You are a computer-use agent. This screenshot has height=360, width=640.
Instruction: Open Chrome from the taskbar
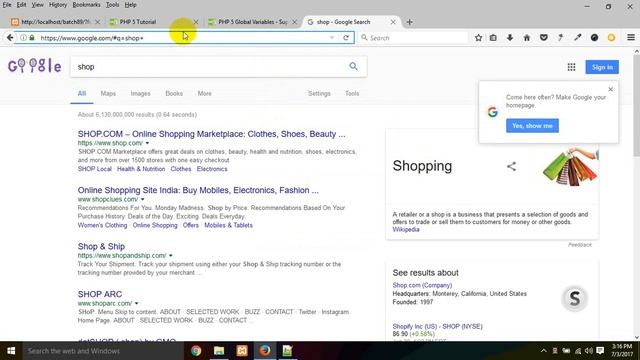[196, 351]
